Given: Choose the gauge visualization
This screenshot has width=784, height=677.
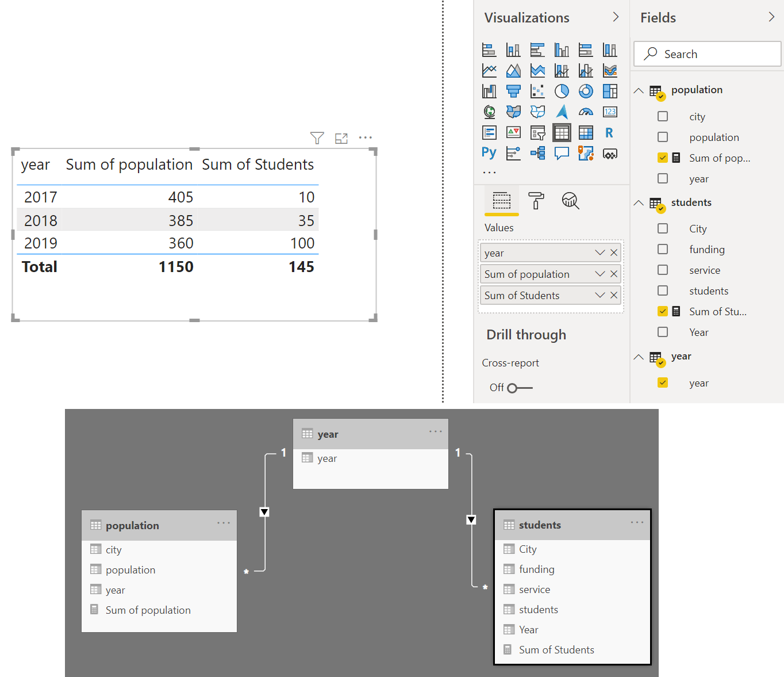Looking at the screenshot, I should (x=586, y=112).
